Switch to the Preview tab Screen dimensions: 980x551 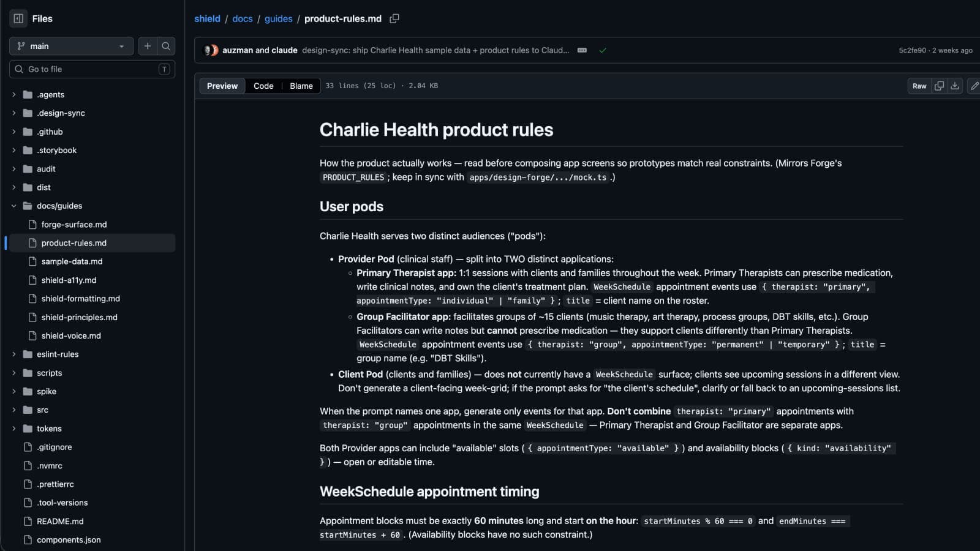point(222,86)
